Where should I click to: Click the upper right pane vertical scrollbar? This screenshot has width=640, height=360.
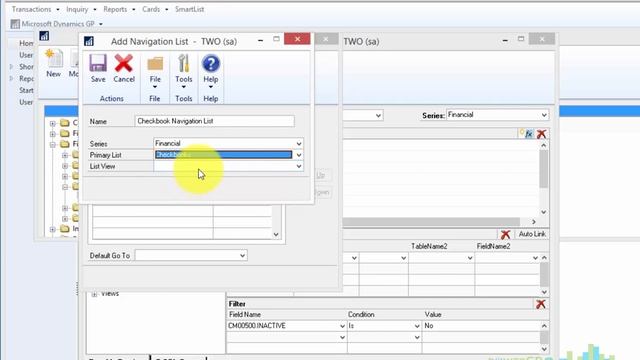click(544, 169)
